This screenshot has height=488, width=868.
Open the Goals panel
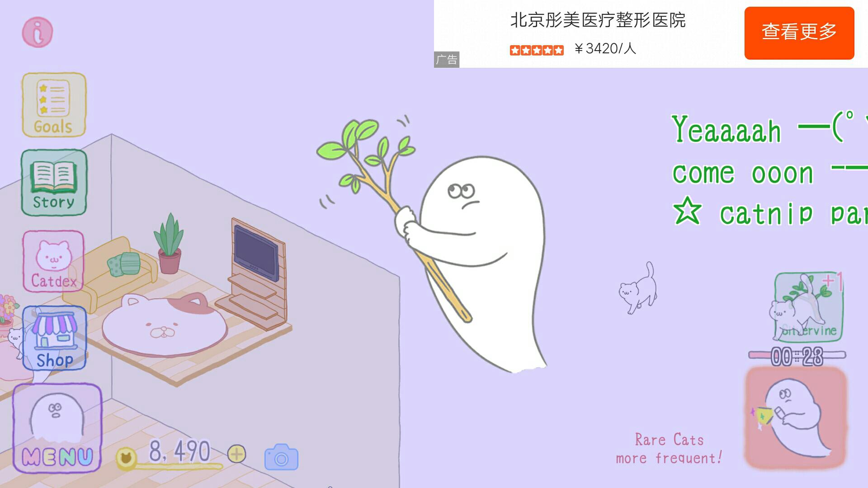[x=54, y=104]
